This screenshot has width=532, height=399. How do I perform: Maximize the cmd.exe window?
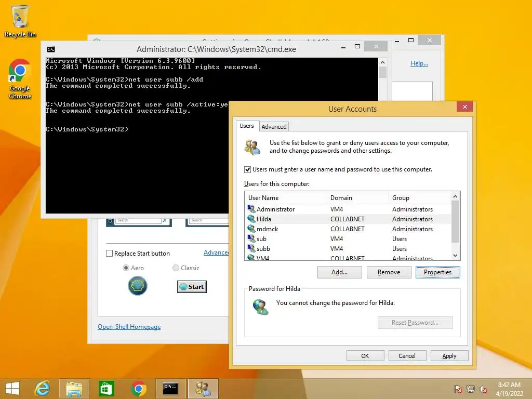coord(357,46)
